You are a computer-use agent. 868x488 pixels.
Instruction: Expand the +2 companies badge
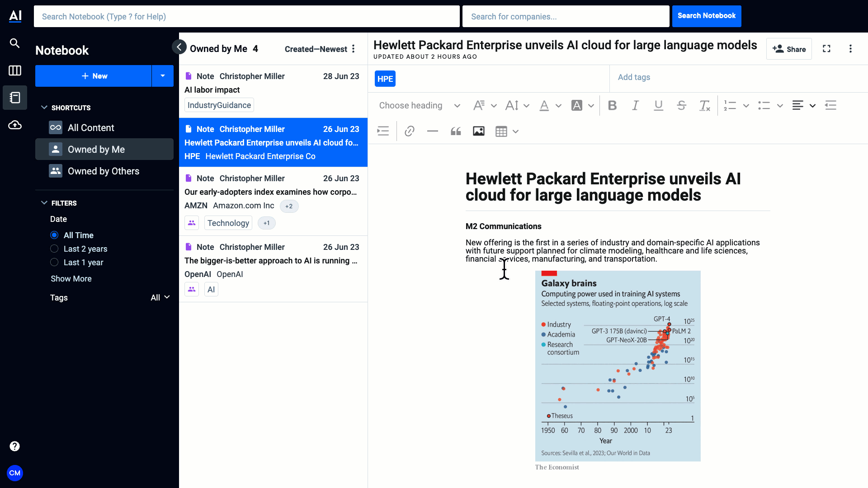[289, 206]
